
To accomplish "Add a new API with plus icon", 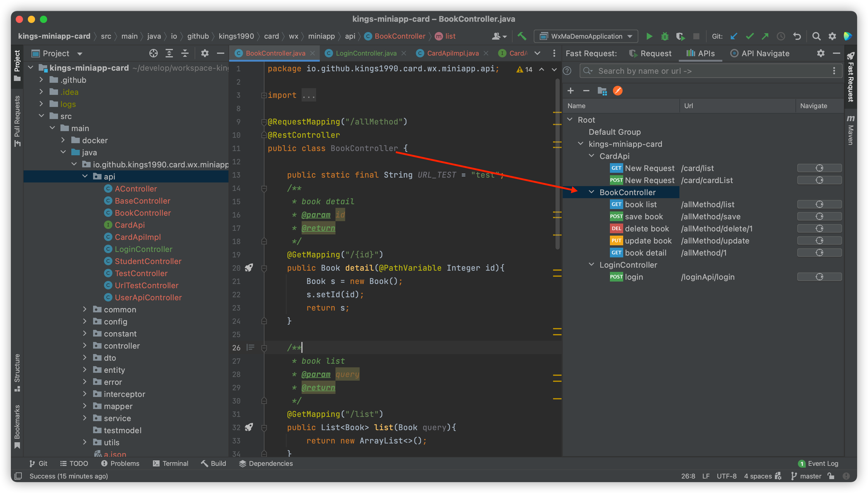I will (571, 91).
